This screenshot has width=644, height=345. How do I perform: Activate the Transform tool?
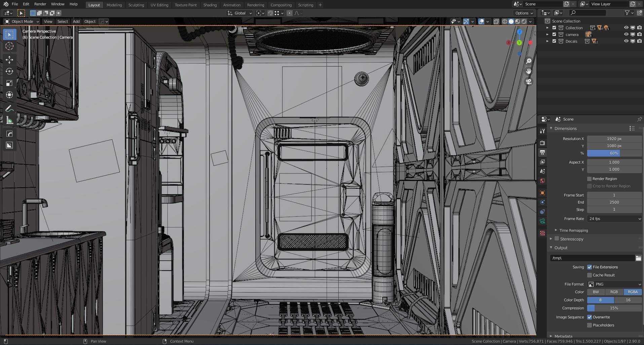[x=9, y=95]
